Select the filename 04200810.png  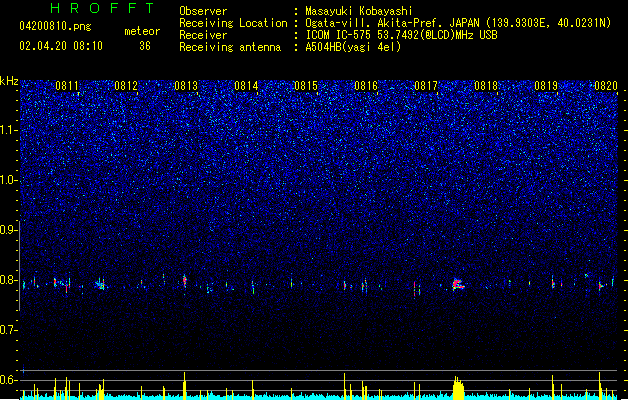(x=55, y=26)
